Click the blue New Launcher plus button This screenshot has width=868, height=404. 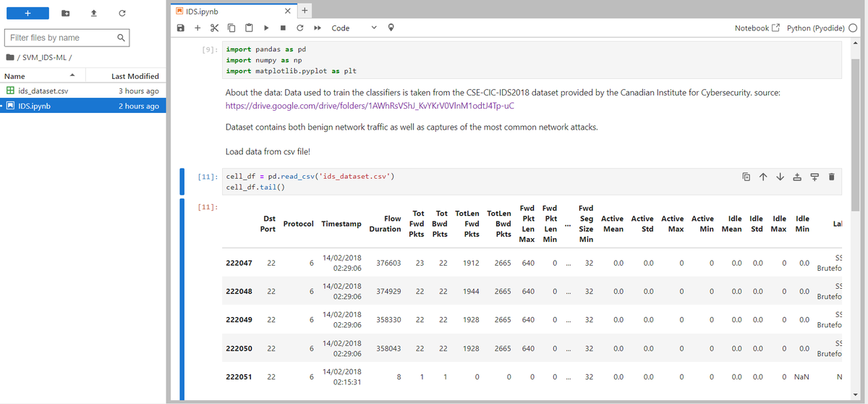27,13
